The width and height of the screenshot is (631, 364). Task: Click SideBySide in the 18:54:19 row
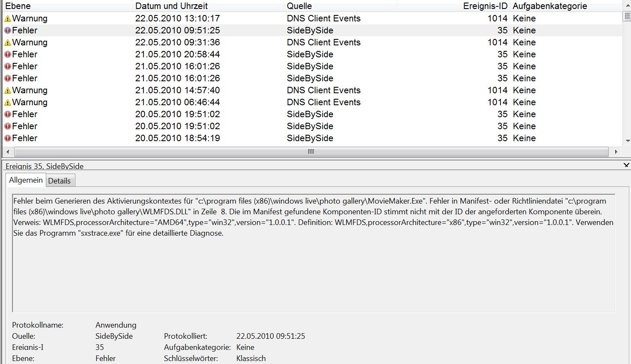310,138
